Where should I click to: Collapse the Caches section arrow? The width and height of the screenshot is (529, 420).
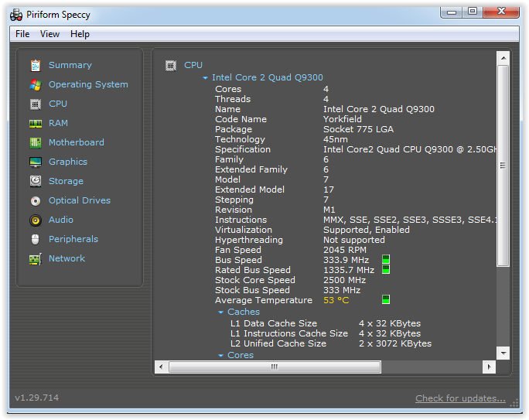(x=220, y=312)
